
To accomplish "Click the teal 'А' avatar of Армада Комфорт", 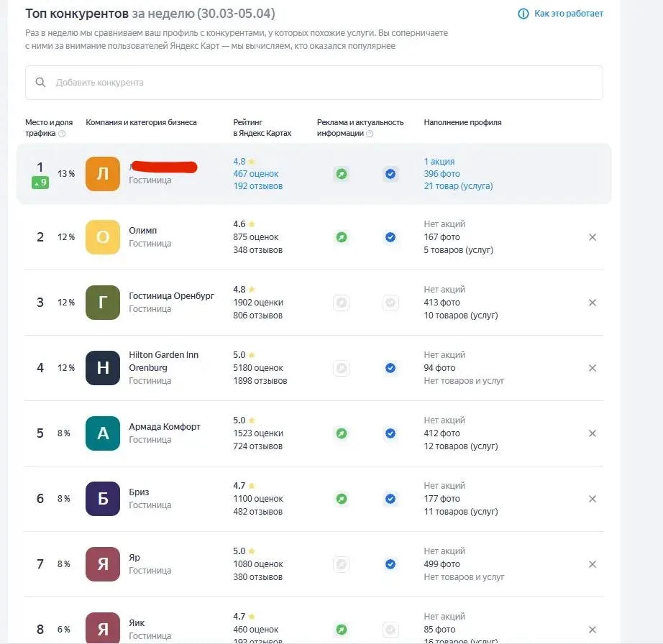I will click(103, 433).
